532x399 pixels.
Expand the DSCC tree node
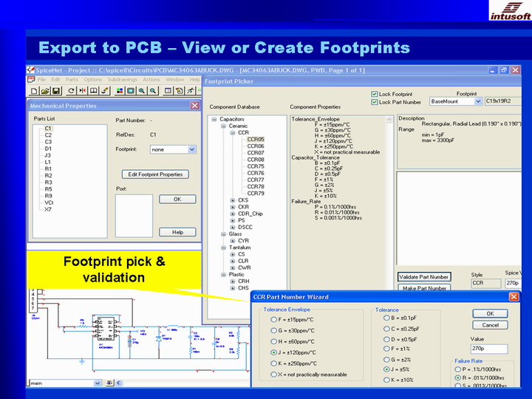pyautogui.click(x=233, y=228)
